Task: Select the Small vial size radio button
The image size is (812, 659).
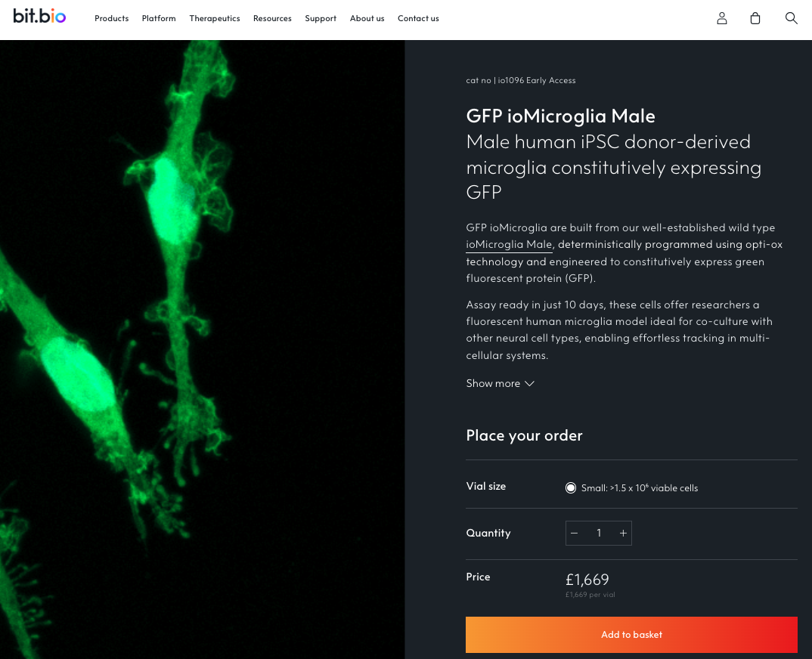Action: [571, 487]
